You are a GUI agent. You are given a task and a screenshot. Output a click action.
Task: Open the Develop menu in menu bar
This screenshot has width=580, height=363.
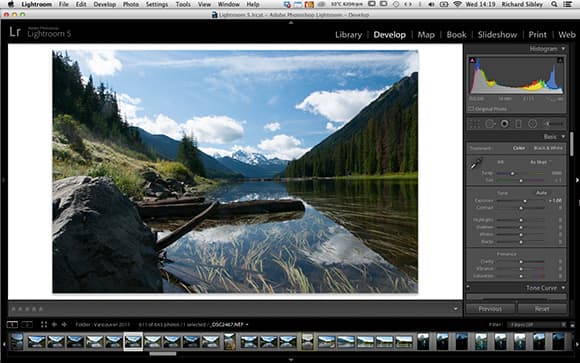point(105,4)
